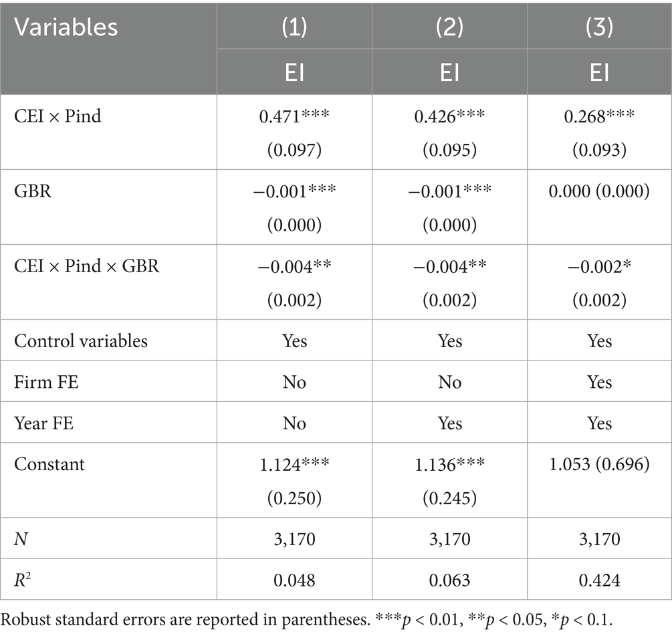This screenshot has width=672, height=636.
Task: Click the CEI × Pind row label
Action: 58,116
